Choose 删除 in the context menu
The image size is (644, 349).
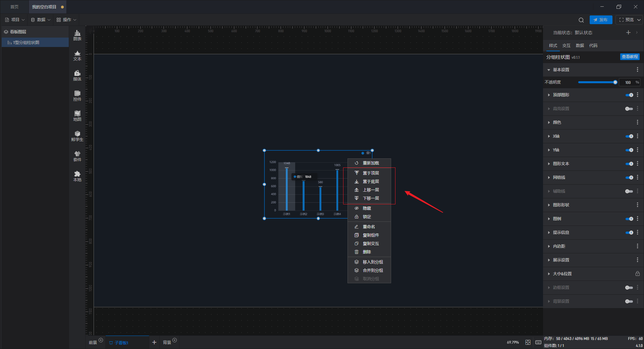point(369,252)
